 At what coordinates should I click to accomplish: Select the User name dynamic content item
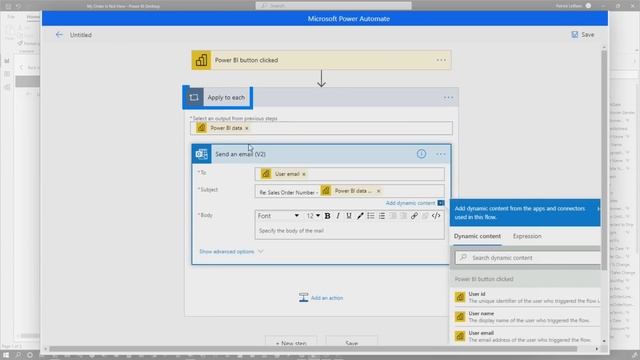pyautogui.click(x=526, y=317)
